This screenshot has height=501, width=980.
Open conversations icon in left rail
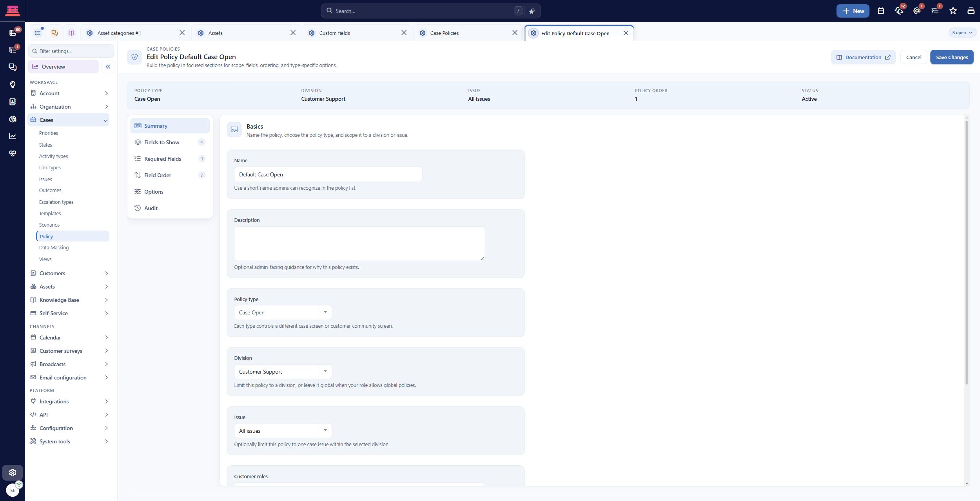(13, 67)
